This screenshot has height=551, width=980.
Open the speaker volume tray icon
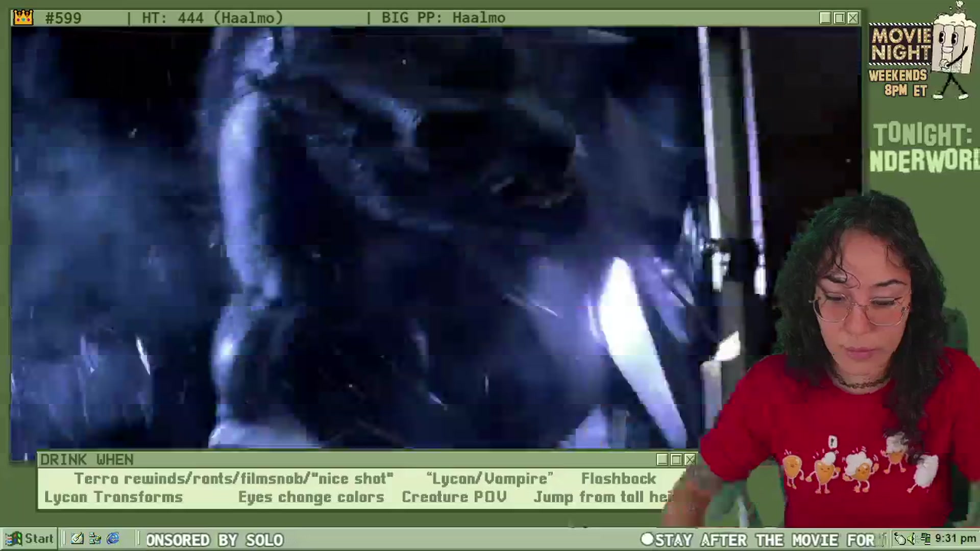pyautogui.click(x=913, y=539)
